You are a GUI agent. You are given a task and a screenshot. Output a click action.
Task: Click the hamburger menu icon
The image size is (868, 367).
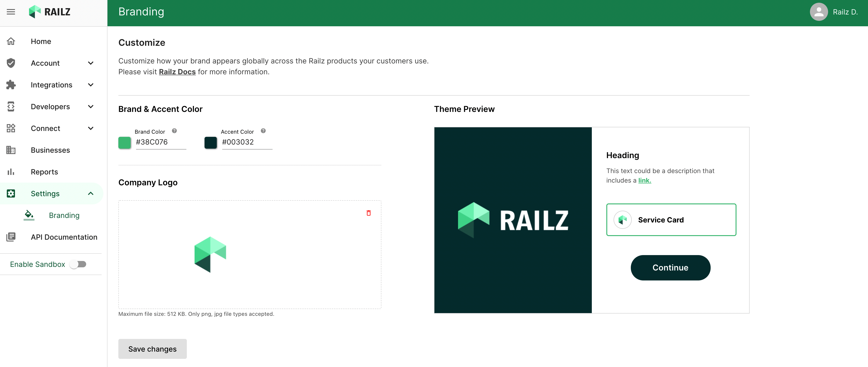pos(11,12)
